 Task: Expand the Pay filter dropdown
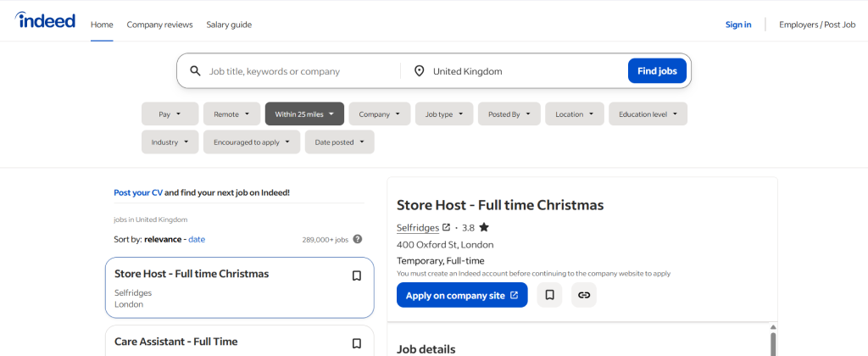(x=170, y=114)
